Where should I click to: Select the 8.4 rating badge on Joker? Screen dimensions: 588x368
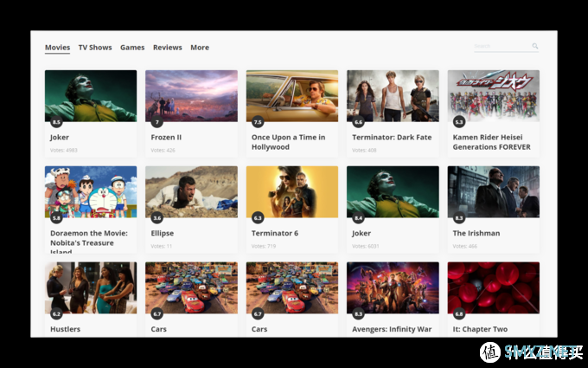(358, 218)
